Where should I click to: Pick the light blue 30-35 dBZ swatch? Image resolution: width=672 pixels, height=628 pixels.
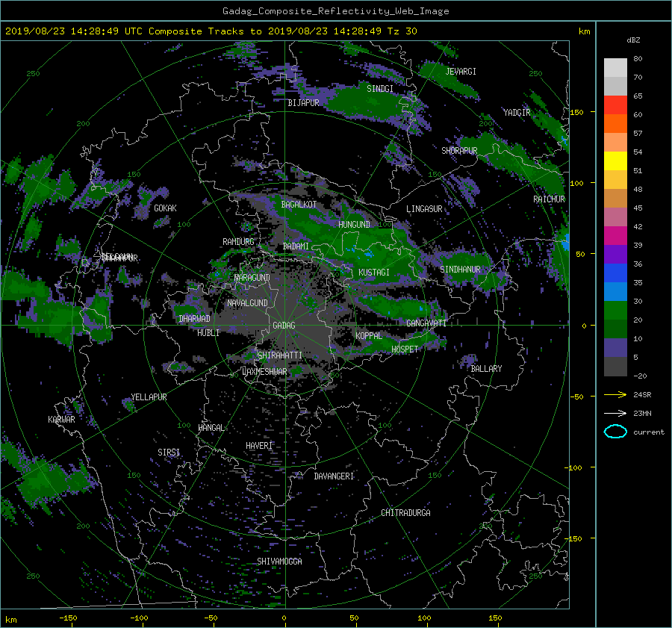coord(615,292)
